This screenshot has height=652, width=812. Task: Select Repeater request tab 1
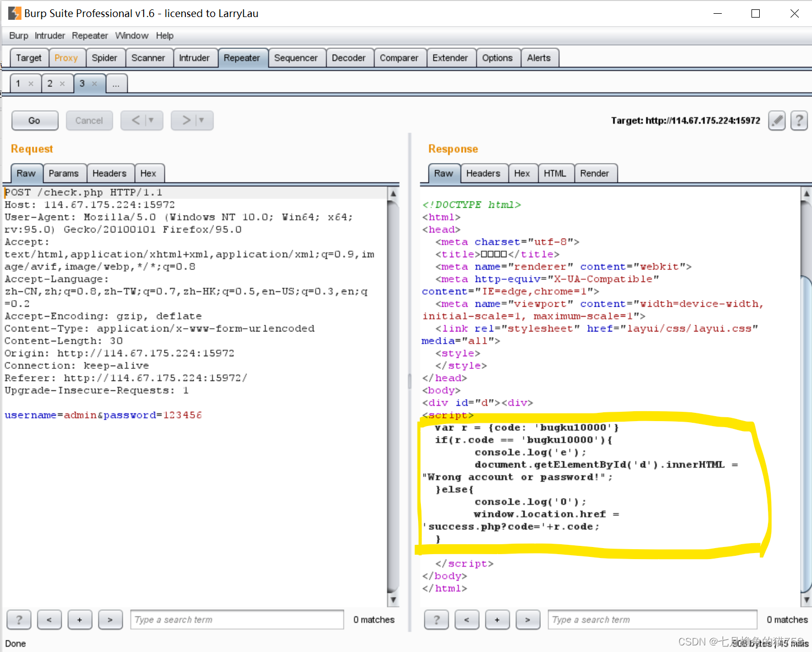click(x=18, y=84)
